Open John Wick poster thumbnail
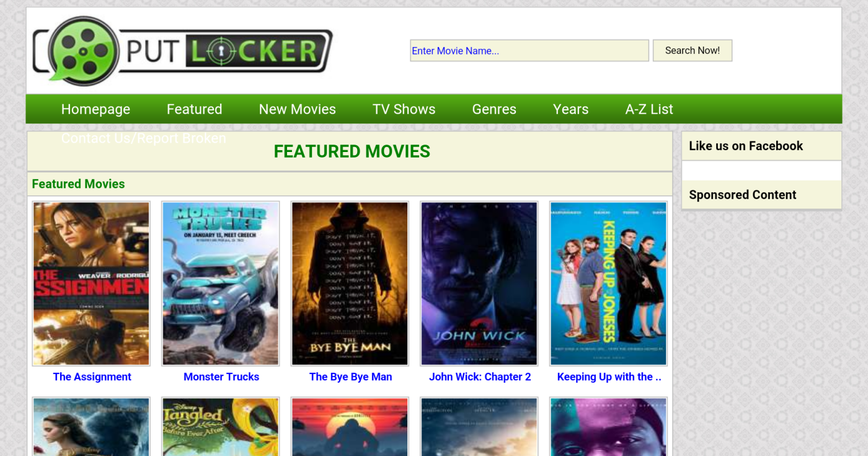 479,284
